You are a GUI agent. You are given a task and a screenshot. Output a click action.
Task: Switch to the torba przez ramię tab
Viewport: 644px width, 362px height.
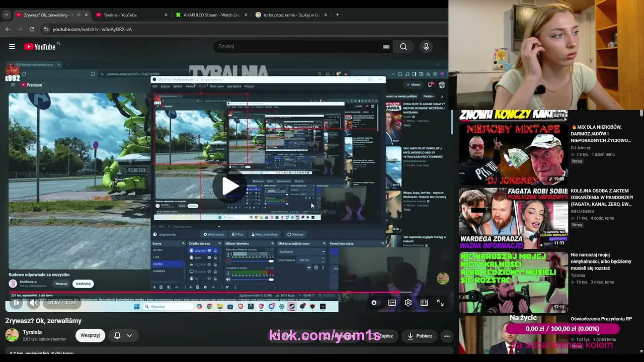(291, 15)
